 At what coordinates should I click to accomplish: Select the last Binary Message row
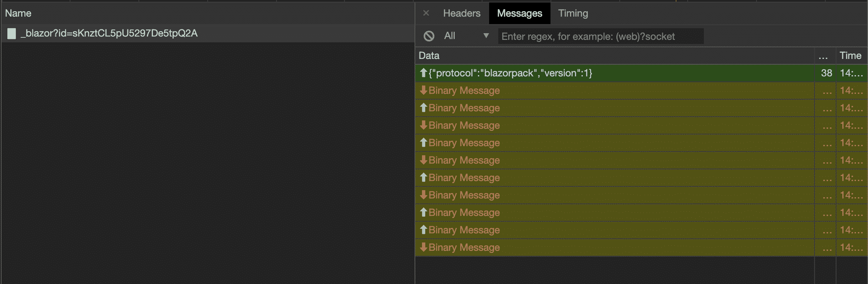[x=613, y=247]
